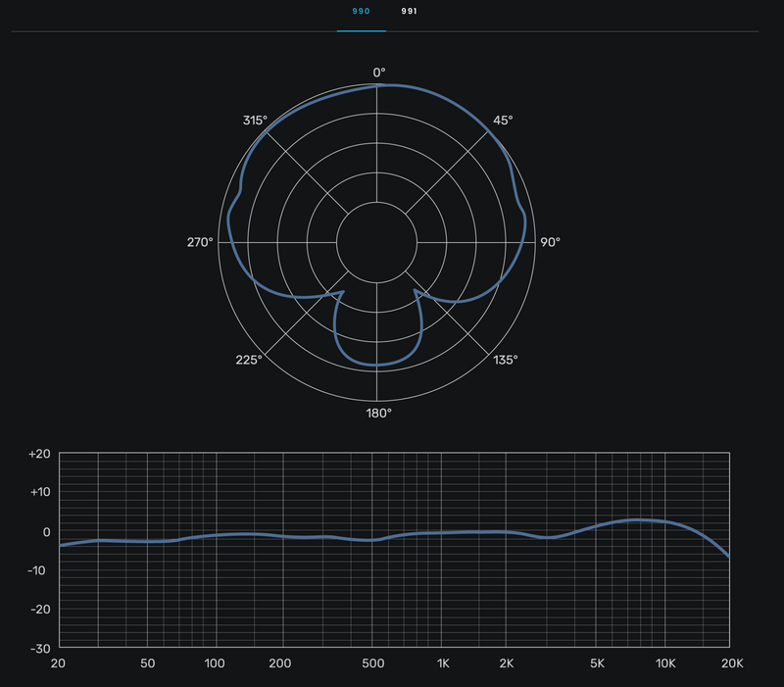Click the +20 dB axis label
The width and height of the screenshot is (784, 687).
click(x=39, y=454)
